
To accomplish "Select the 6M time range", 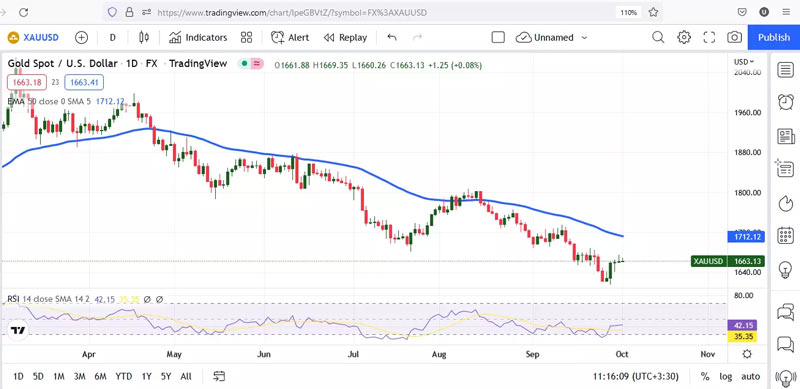I will [100, 376].
